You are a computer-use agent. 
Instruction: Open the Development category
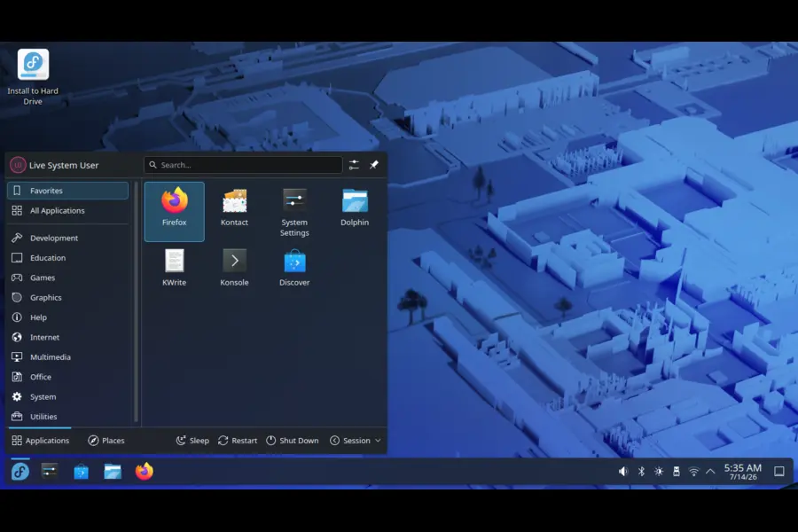[67, 238]
